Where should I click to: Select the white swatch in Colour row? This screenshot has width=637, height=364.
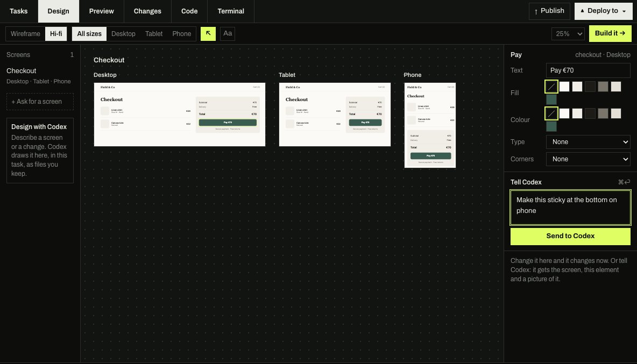[x=564, y=113]
